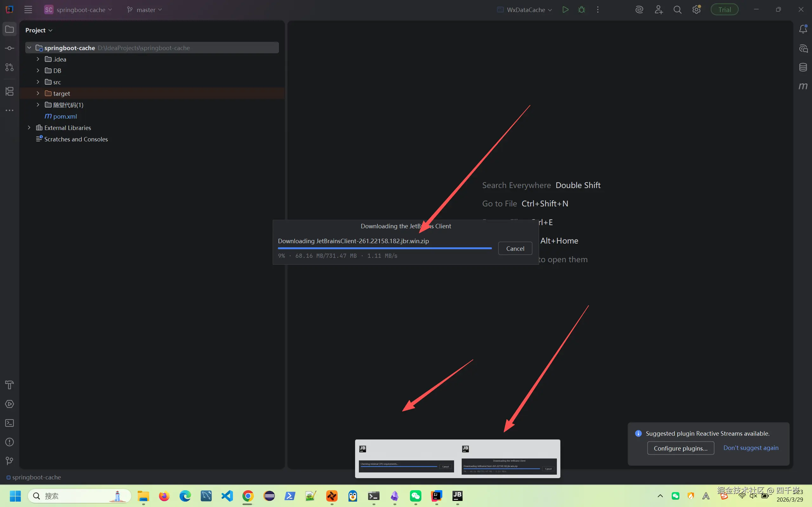Image resolution: width=812 pixels, height=507 pixels.
Task: Open the Maven tool window icon
Action: (803, 87)
